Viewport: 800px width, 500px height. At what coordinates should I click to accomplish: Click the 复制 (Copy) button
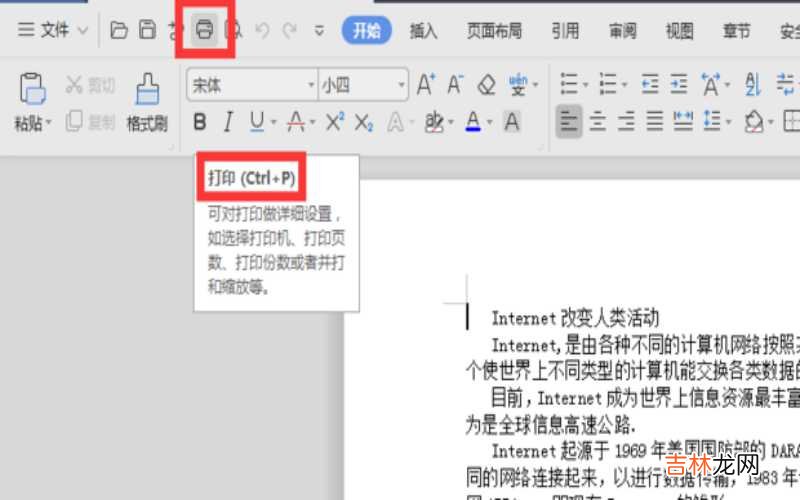point(90,122)
